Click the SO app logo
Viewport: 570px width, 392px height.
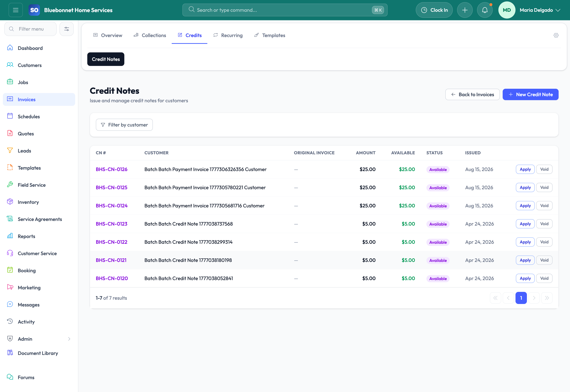point(34,10)
